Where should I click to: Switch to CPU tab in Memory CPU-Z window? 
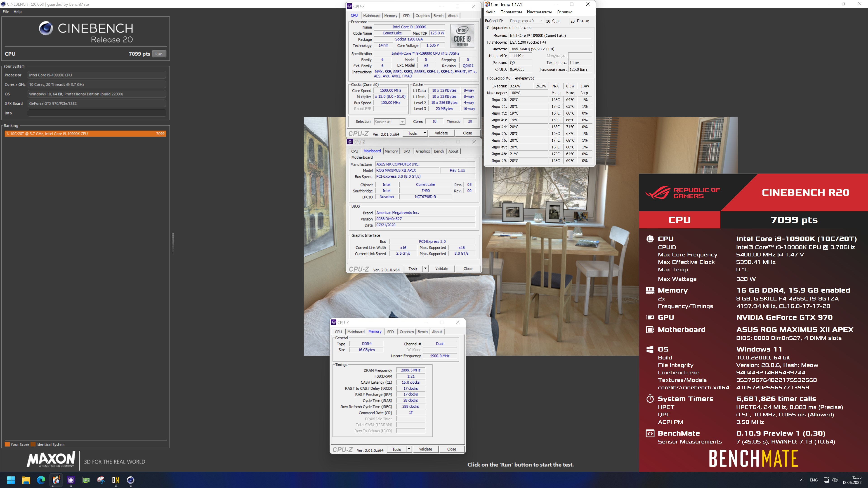point(339,332)
